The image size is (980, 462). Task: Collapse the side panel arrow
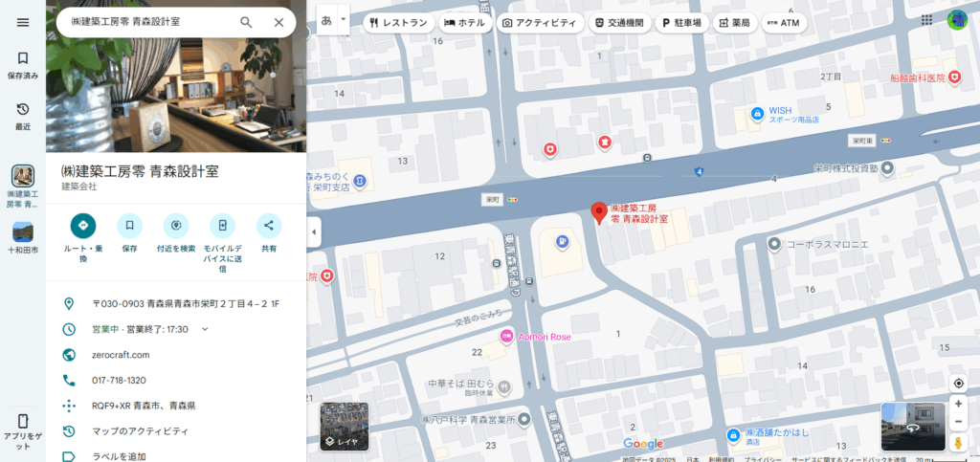(314, 232)
